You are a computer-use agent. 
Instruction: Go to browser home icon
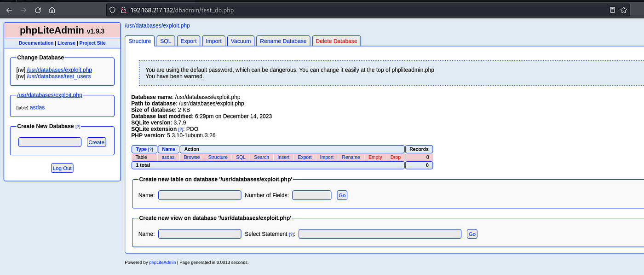(x=52, y=10)
